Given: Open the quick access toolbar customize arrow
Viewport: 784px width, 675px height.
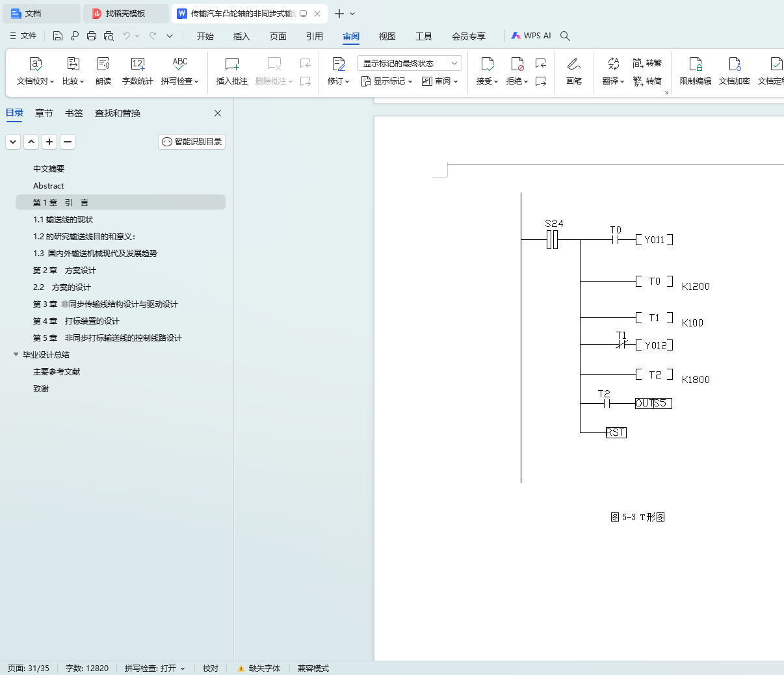Looking at the screenshot, I should coord(170,36).
